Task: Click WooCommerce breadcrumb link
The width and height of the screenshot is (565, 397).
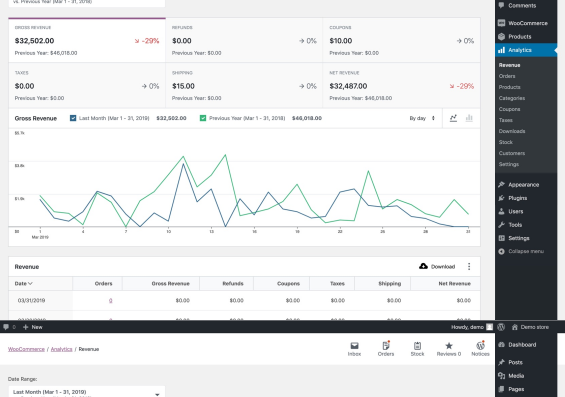Action: [26, 349]
